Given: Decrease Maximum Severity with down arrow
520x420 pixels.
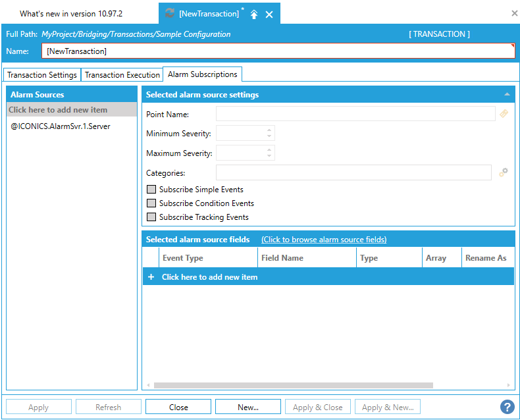Looking at the screenshot, I should (x=269, y=157).
